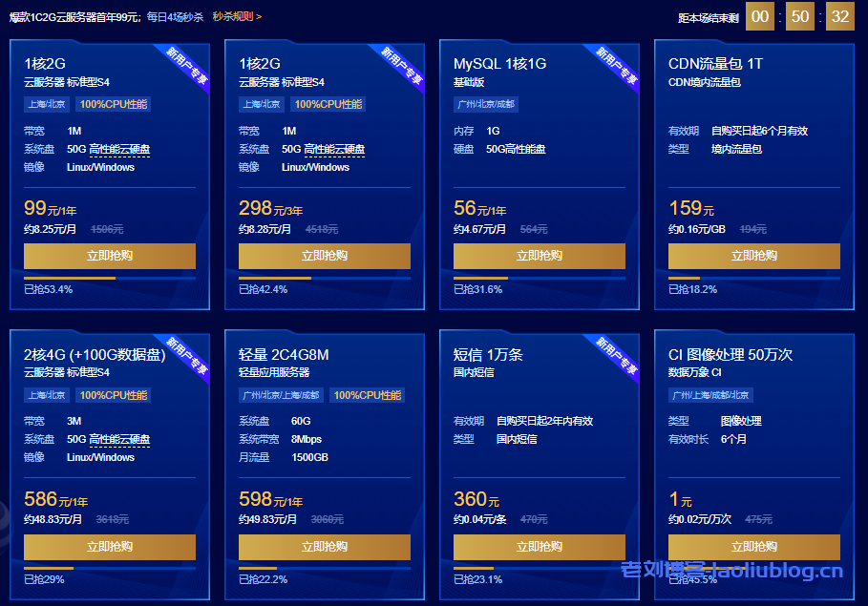Click the countdown minutes box showing 50
This screenshot has width=868, height=606.
point(800,16)
